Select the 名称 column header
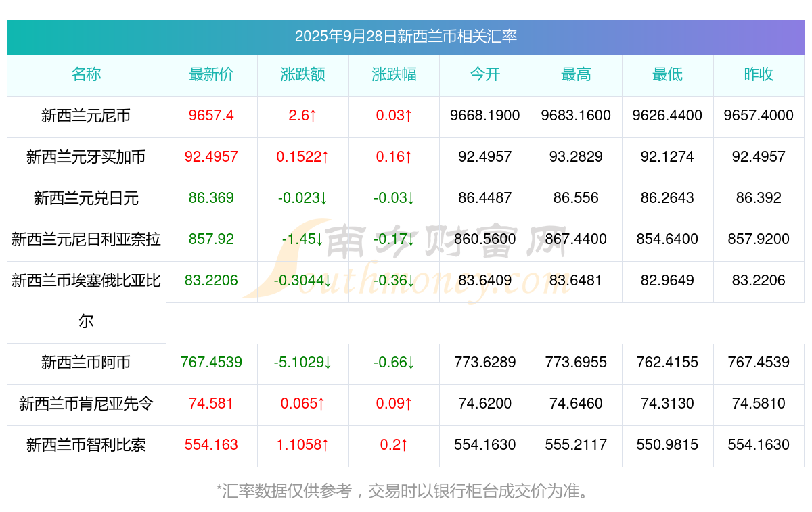812x512 pixels. click(86, 75)
